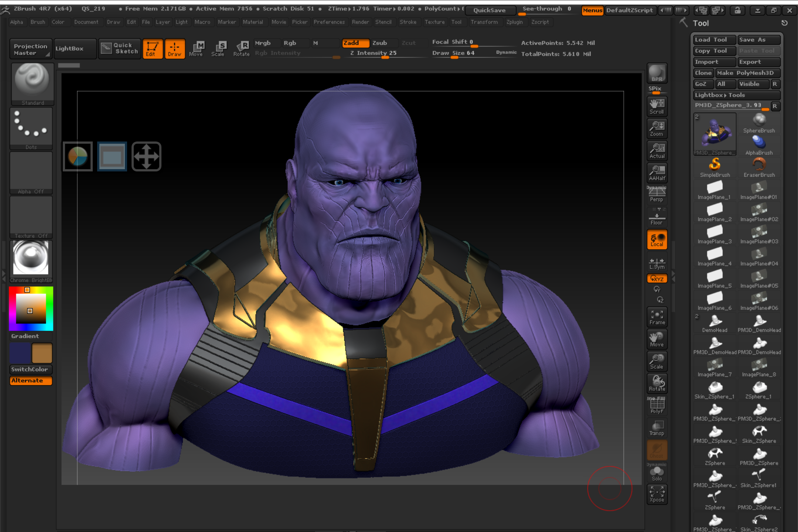Open LightBox browser
798x532 pixels.
tap(75, 48)
